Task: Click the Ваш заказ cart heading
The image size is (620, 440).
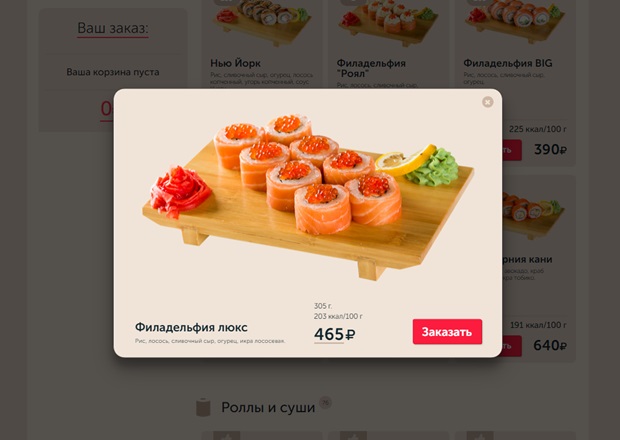Action: (x=113, y=28)
